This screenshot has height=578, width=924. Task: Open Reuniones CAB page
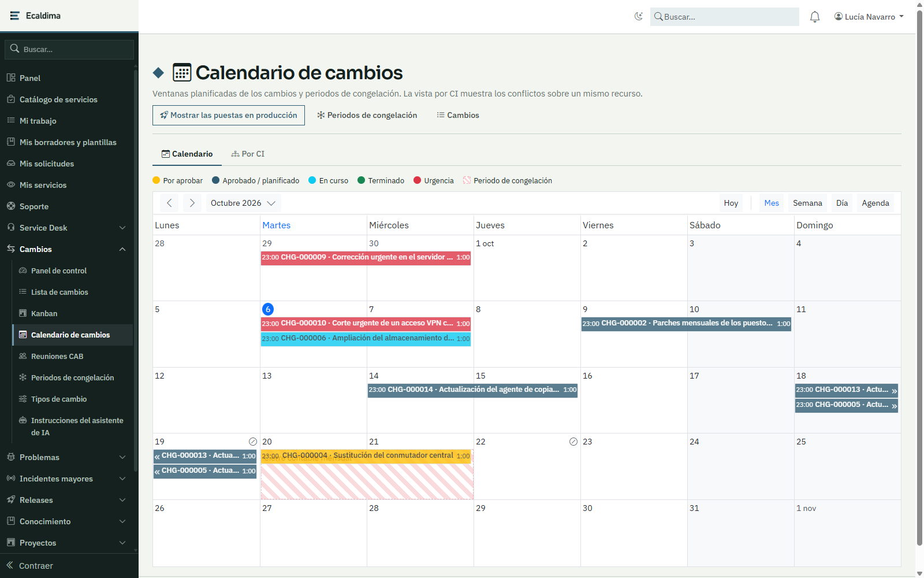point(73,356)
